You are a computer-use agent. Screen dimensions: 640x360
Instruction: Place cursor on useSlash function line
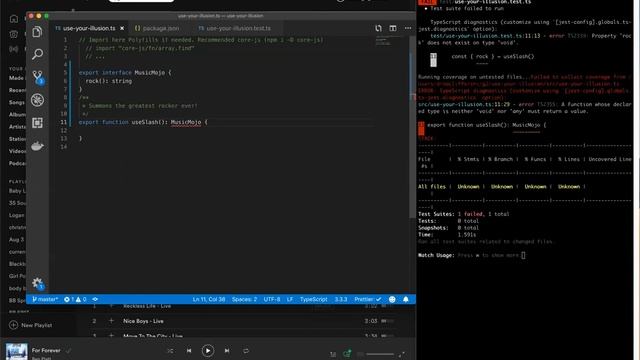click(143, 122)
